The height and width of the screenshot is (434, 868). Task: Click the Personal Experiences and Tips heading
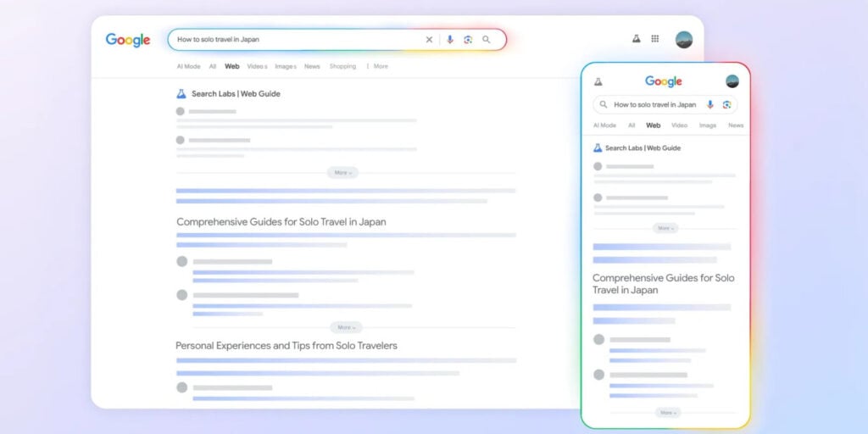286,346
